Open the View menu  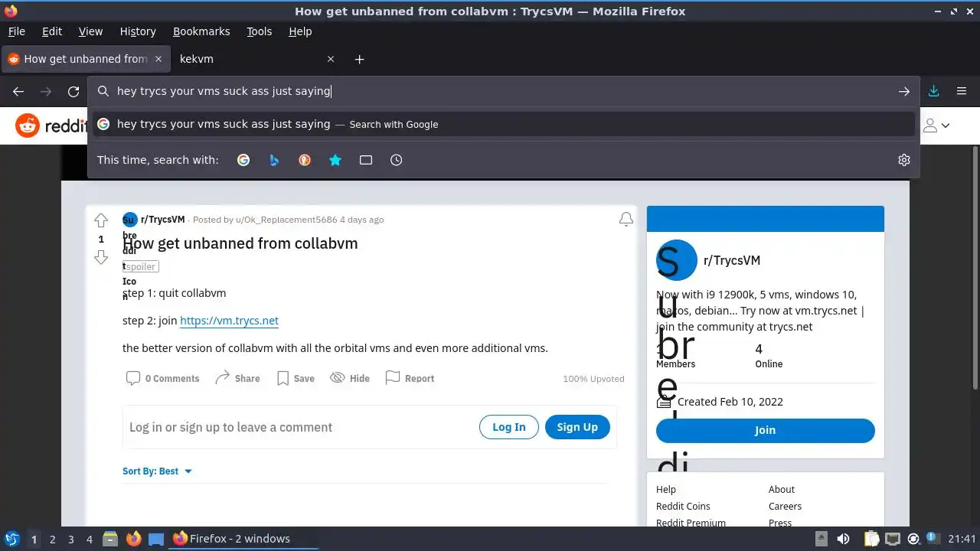(x=90, y=31)
